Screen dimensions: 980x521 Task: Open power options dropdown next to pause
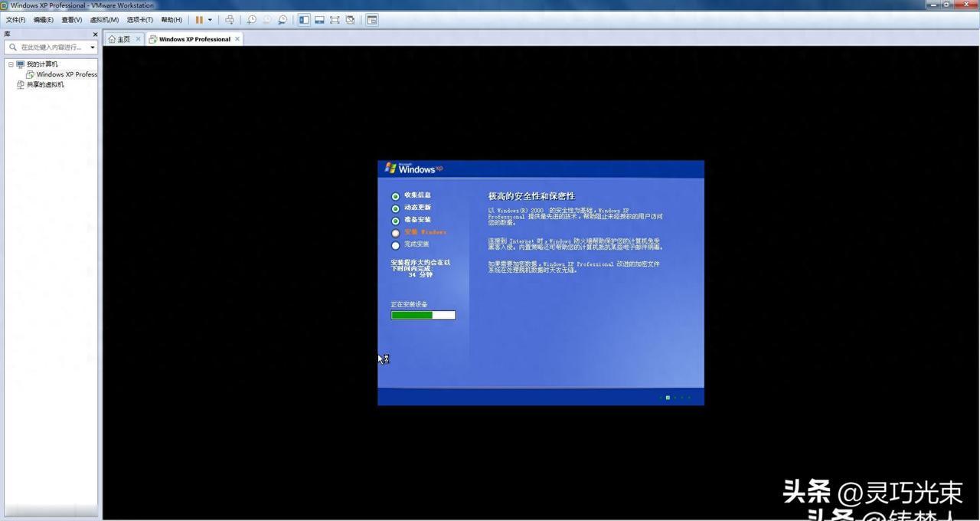click(210, 20)
